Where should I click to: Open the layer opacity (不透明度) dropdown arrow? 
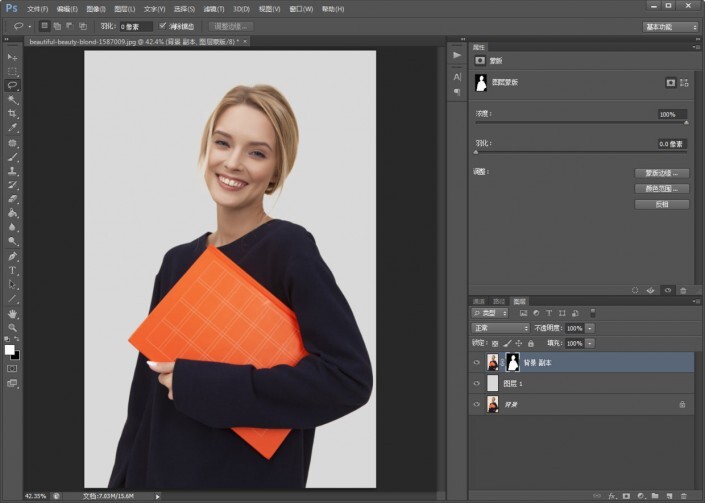(590, 328)
